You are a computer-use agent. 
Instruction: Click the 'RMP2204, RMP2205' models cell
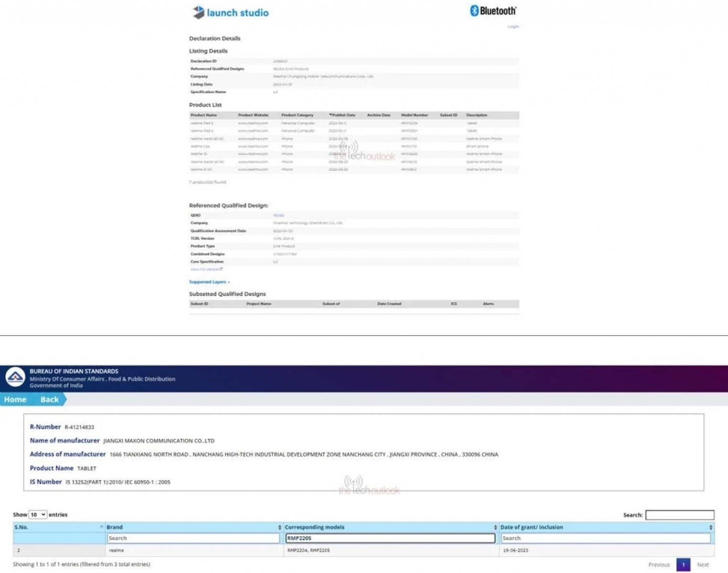coord(308,550)
